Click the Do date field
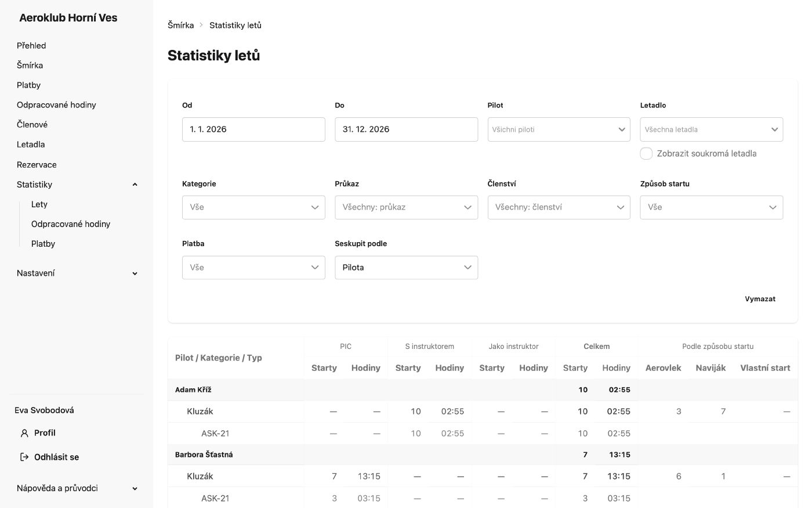Viewport: 812px width, 508px height. pyautogui.click(x=406, y=129)
